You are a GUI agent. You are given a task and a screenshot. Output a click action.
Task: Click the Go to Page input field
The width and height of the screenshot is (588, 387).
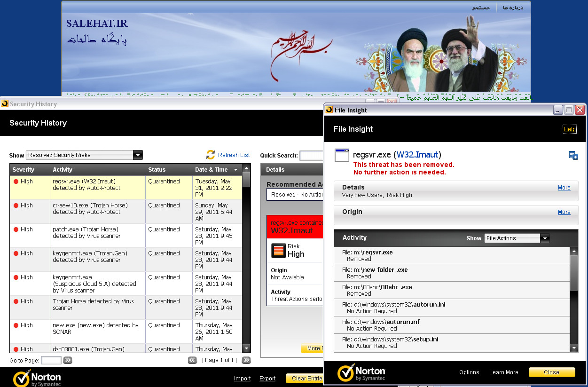51,360
